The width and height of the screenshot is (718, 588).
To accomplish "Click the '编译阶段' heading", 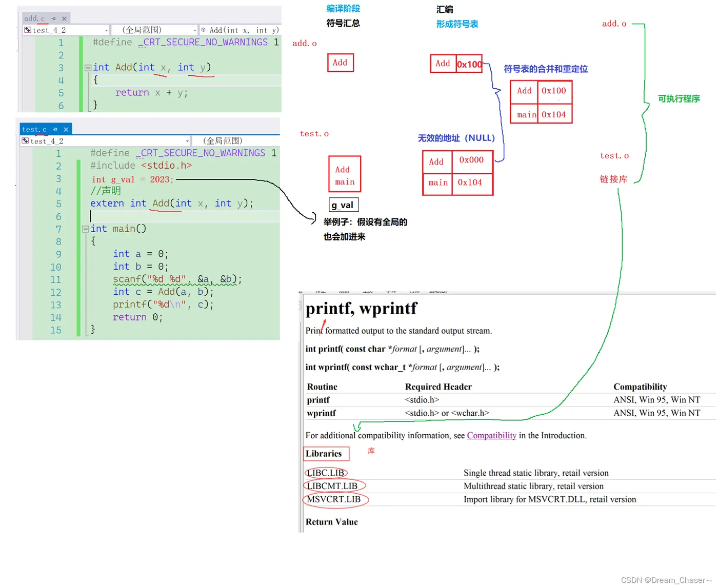I will (x=344, y=9).
